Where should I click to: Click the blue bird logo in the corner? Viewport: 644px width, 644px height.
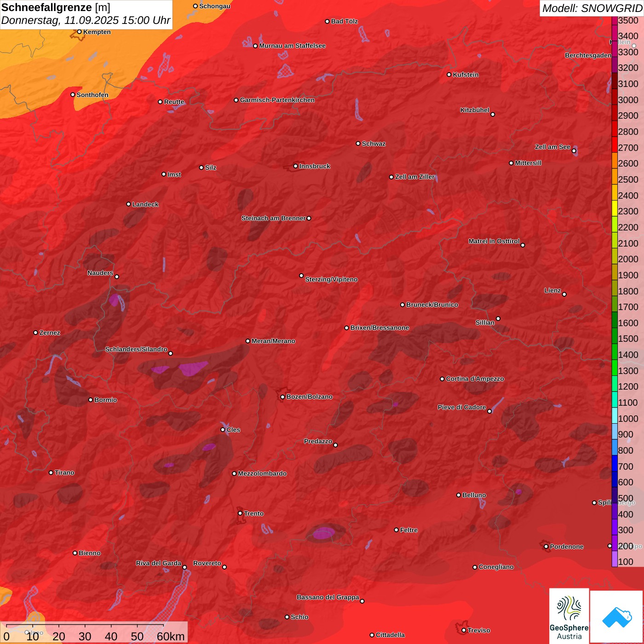pos(616,617)
